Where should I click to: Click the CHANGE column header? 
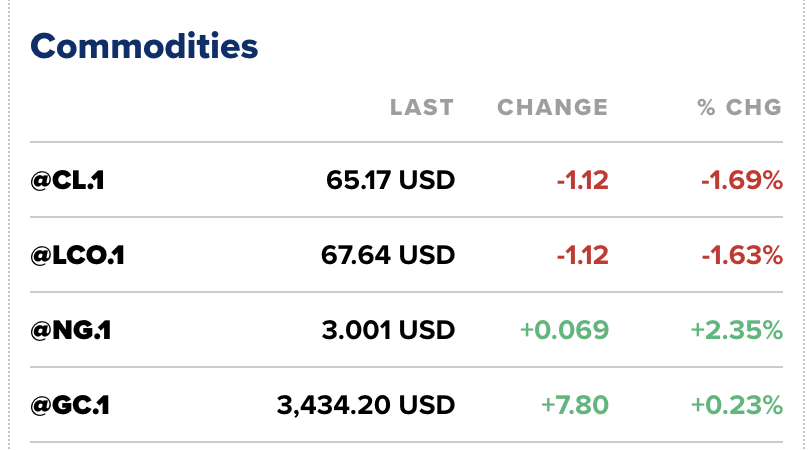pyautogui.click(x=552, y=107)
